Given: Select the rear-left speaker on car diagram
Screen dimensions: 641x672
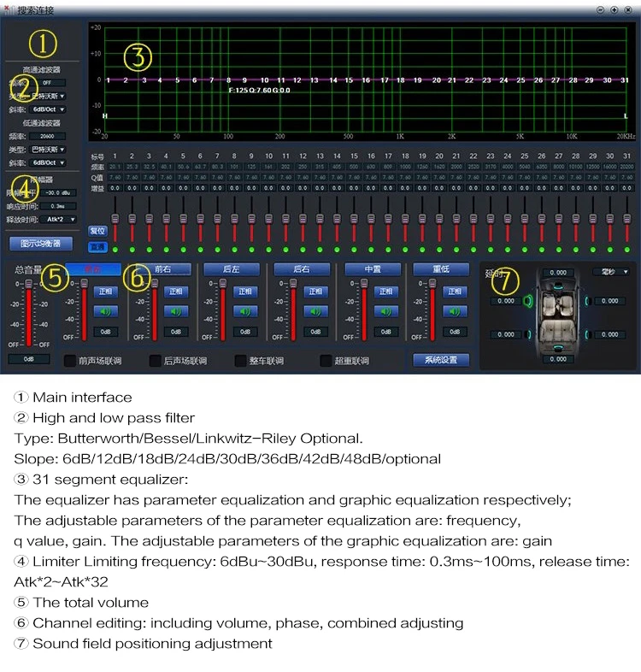Looking at the screenshot, I should tap(528, 334).
